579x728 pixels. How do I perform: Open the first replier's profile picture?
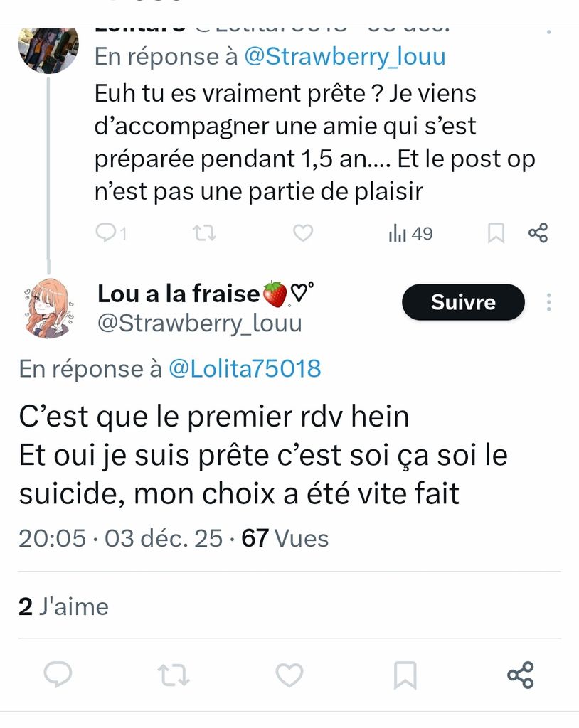point(48,48)
